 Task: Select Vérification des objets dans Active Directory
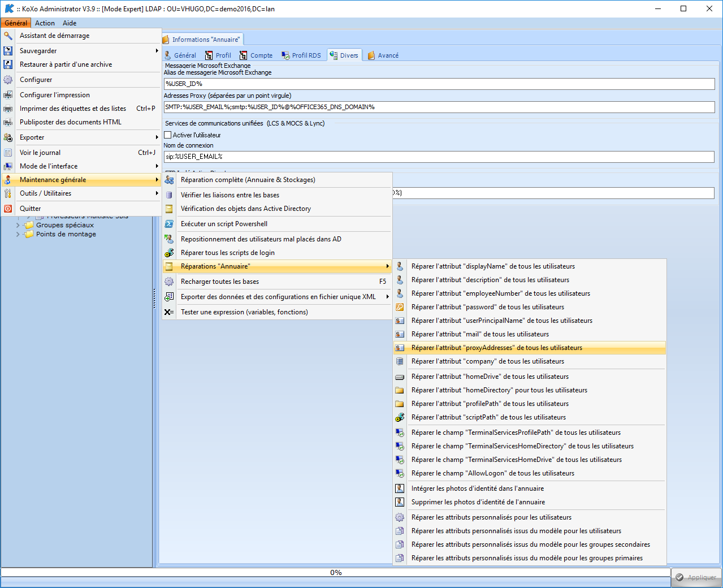(x=277, y=209)
